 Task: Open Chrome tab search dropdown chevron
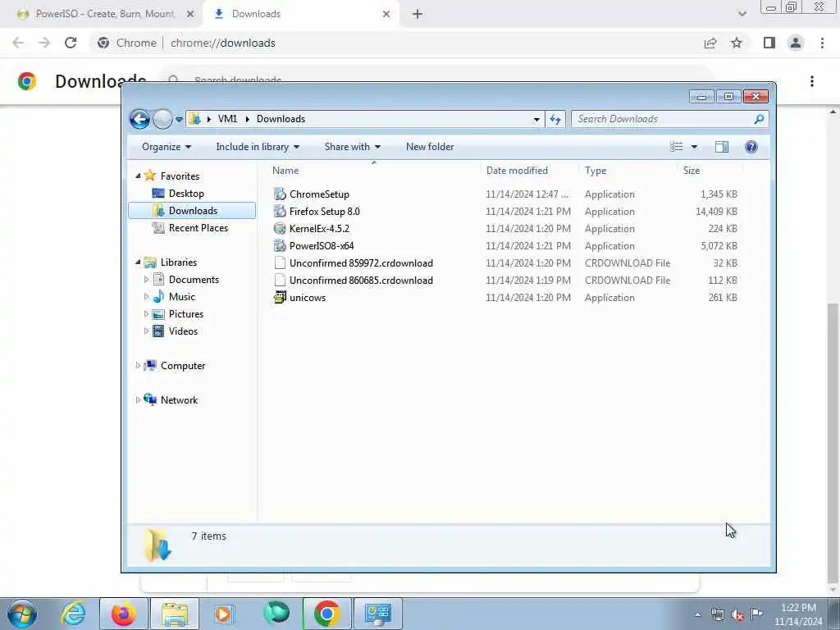pos(742,14)
